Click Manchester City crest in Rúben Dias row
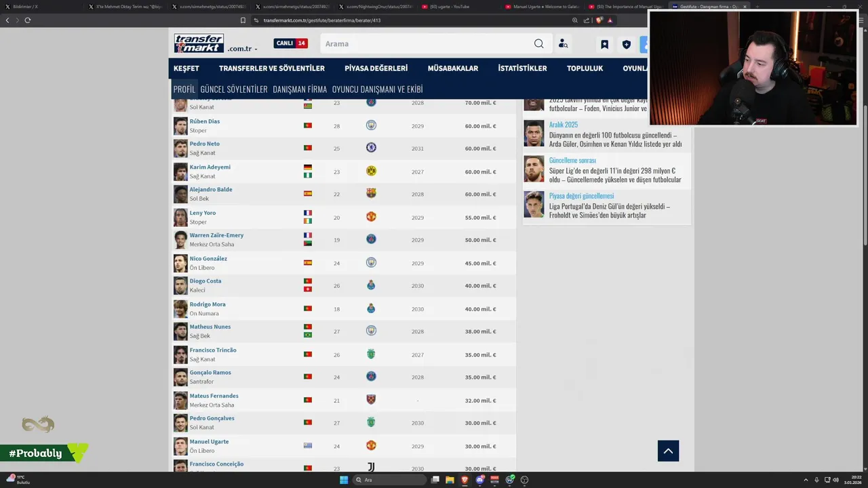This screenshot has height=488, width=868. (x=371, y=125)
